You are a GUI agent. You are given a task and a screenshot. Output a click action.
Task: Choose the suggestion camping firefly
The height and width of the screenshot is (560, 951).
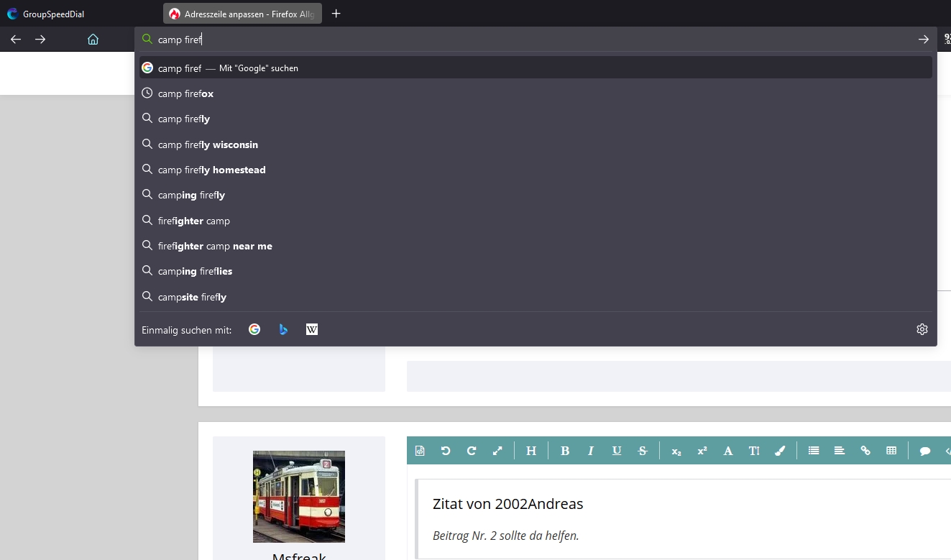[536, 195]
